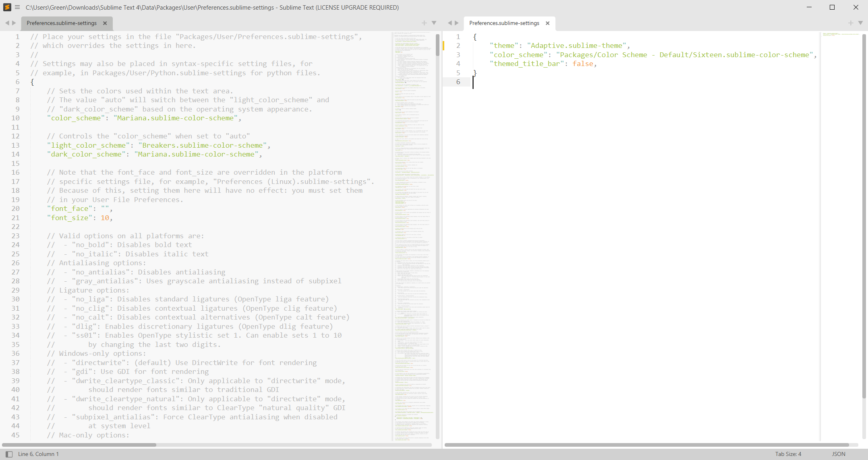Click the Sublime Text logo icon

[x=7, y=7]
